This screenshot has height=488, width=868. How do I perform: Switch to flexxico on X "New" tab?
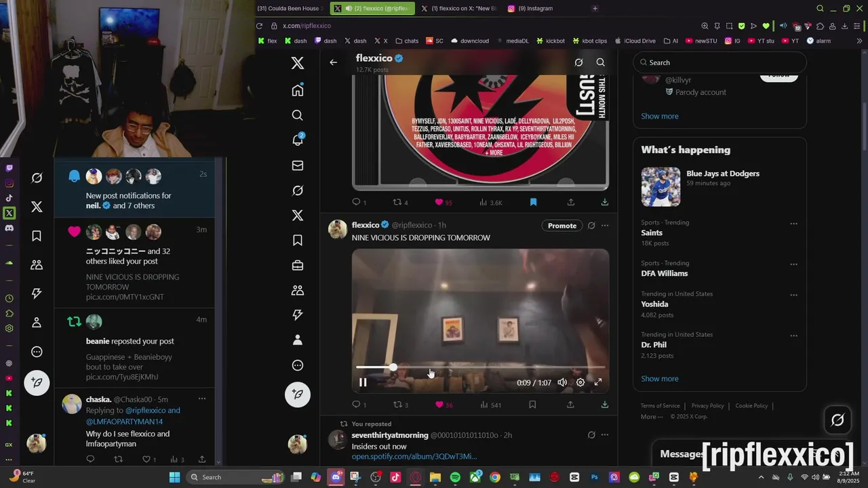(x=458, y=8)
